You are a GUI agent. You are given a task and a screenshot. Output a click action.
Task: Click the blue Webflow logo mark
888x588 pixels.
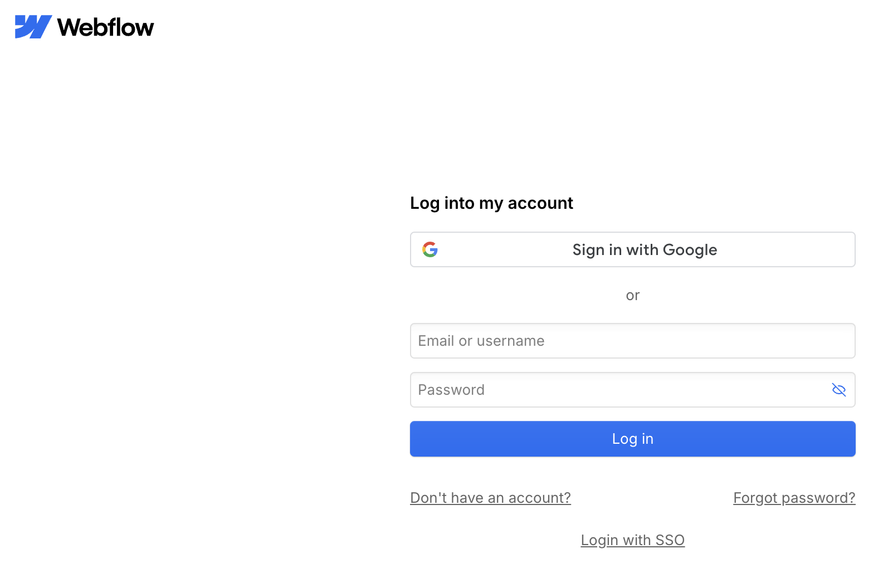(33, 27)
